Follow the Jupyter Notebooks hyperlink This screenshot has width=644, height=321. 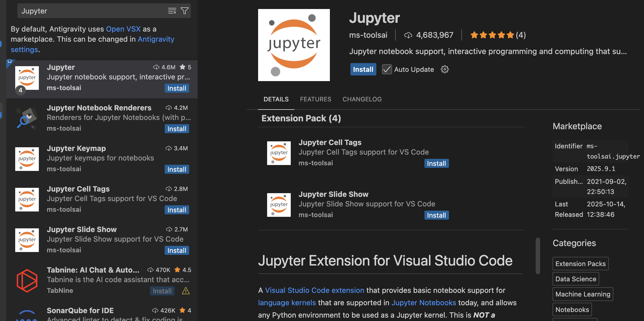tap(423, 303)
